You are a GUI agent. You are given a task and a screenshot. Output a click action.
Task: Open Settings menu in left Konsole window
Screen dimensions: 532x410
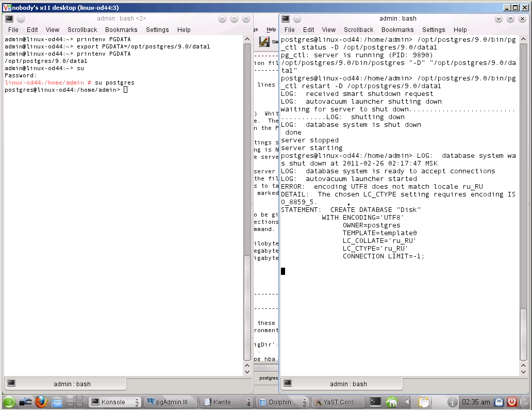pyautogui.click(x=157, y=30)
